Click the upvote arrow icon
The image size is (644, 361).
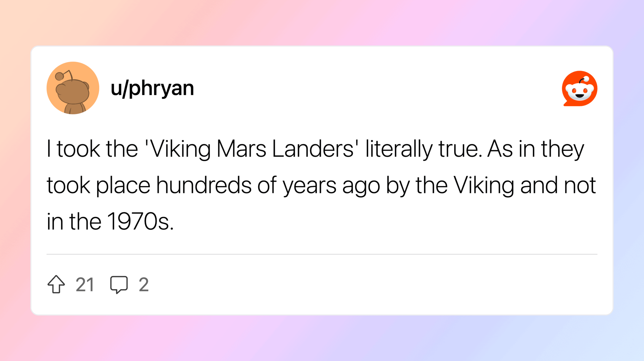[x=56, y=284]
